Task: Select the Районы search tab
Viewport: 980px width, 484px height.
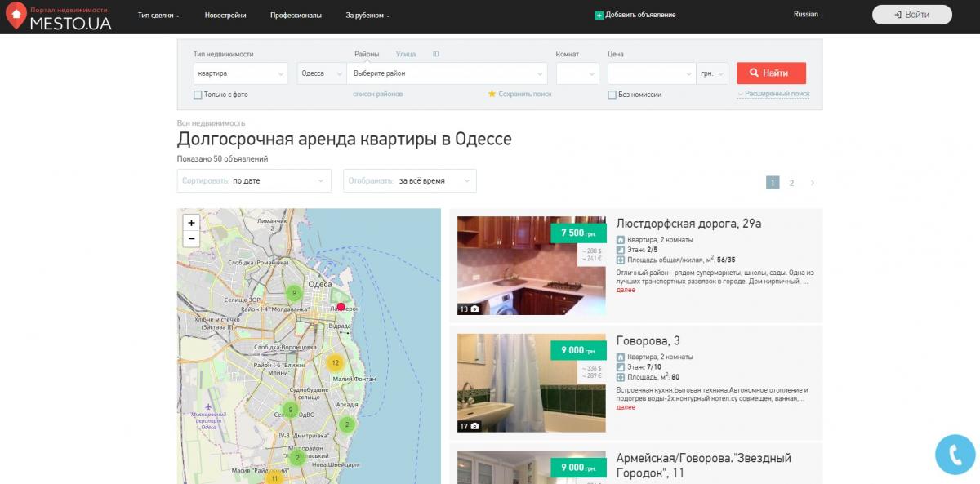Action: [367, 55]
